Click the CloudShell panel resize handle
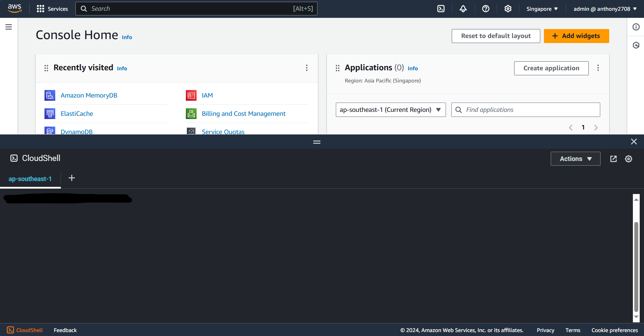 pos(317,142)
